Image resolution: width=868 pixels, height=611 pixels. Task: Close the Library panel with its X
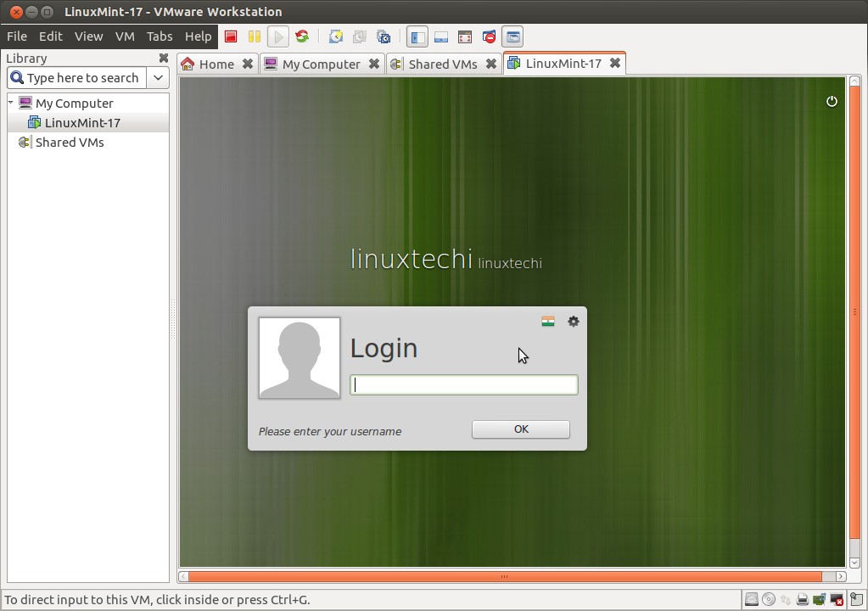163,58
